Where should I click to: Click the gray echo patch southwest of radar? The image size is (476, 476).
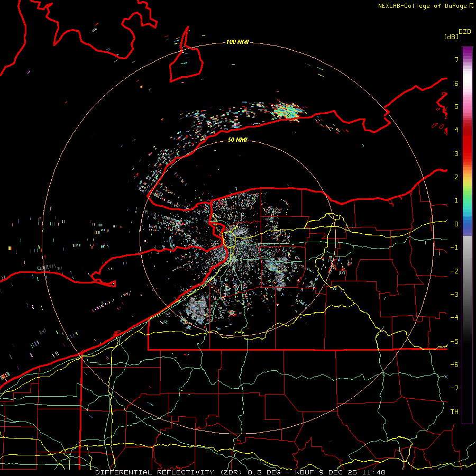(x=196, y=309)
